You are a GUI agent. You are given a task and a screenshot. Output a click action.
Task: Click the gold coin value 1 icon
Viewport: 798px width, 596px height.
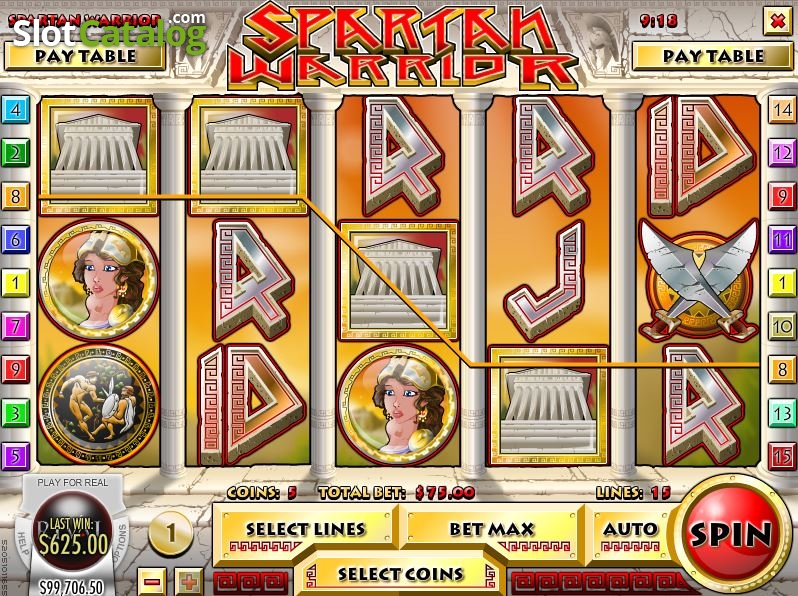click(x=171, y=534)
